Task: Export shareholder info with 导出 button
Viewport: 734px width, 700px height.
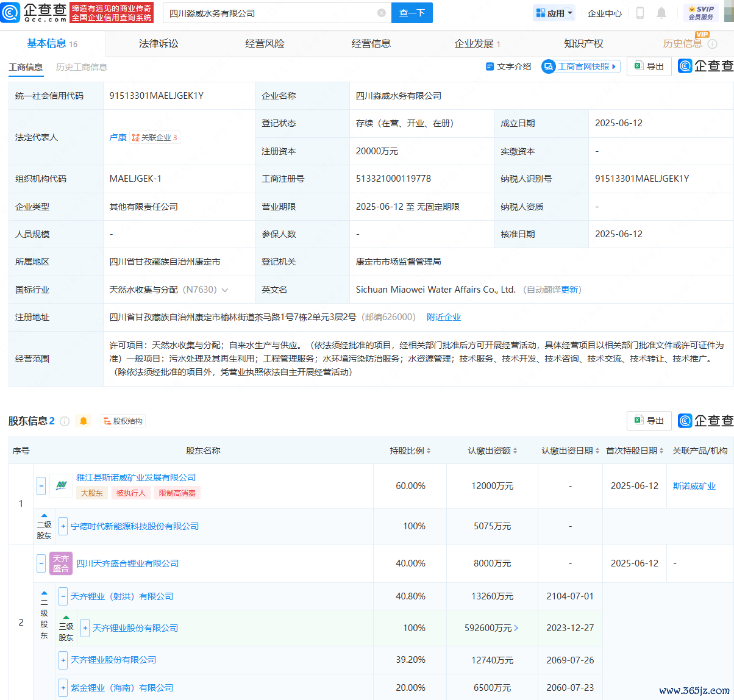Action: [x=649, y=421]
